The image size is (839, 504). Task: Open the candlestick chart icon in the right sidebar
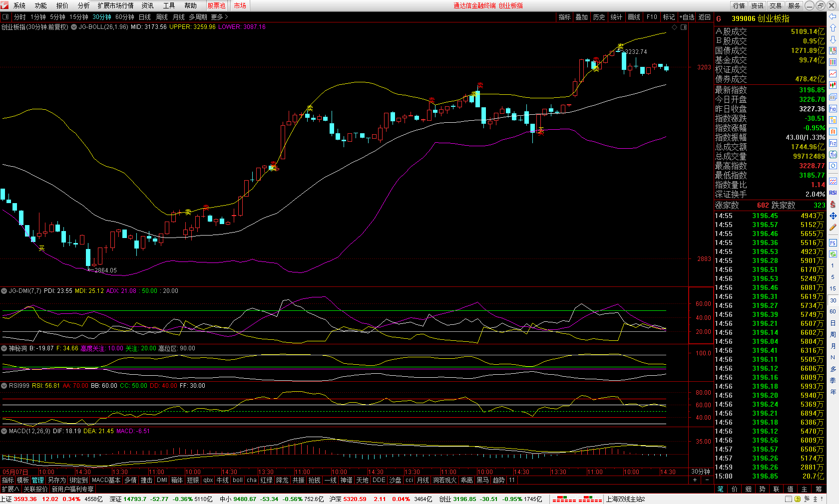tap(833, 85)
